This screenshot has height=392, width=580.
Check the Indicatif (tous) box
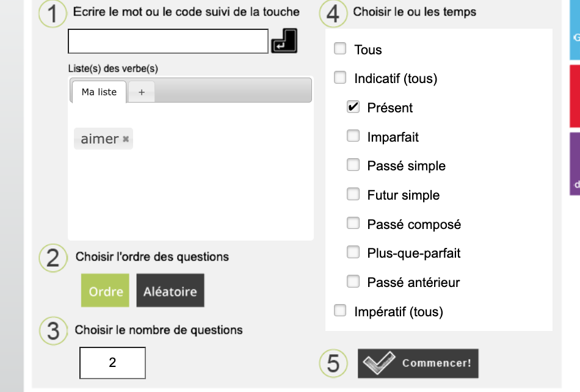tap(340, 78)
